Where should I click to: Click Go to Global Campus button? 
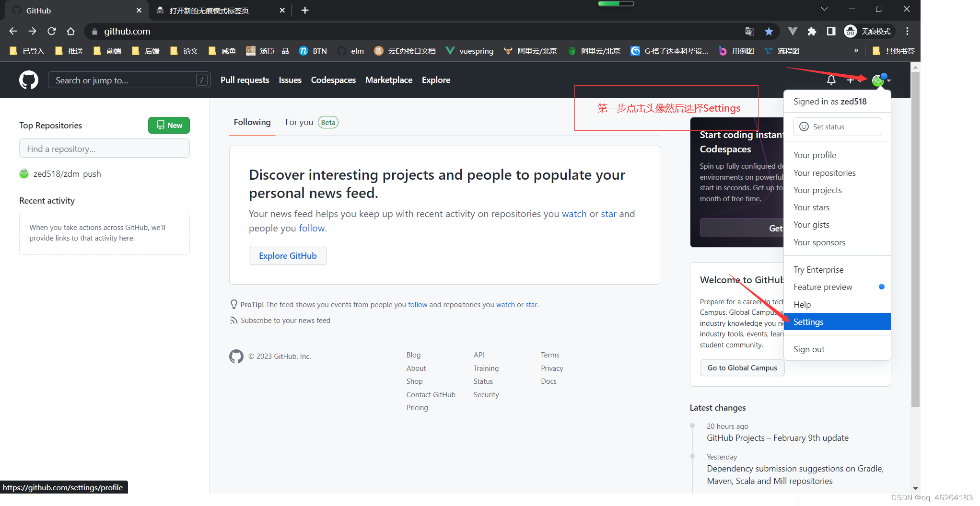click(x=742, y=368)
